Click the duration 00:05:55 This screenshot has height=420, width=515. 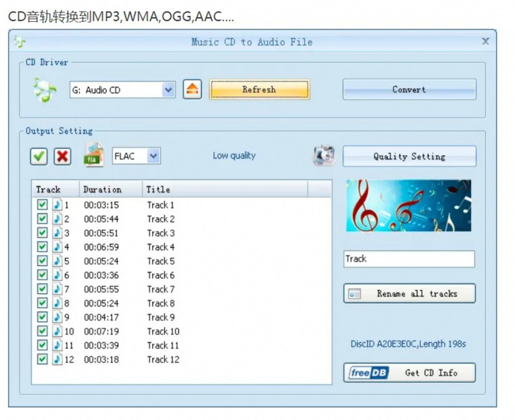(102, 289)
